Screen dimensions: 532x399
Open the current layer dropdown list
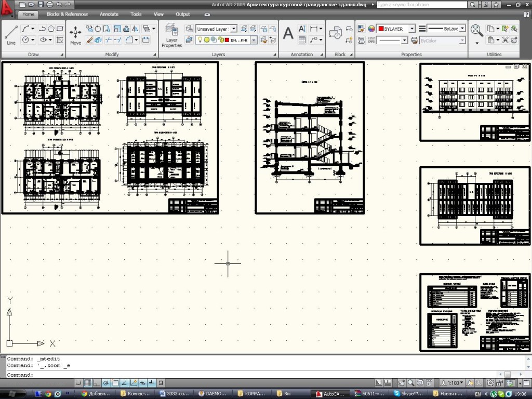pyautogui.click(x=254, y=40)
